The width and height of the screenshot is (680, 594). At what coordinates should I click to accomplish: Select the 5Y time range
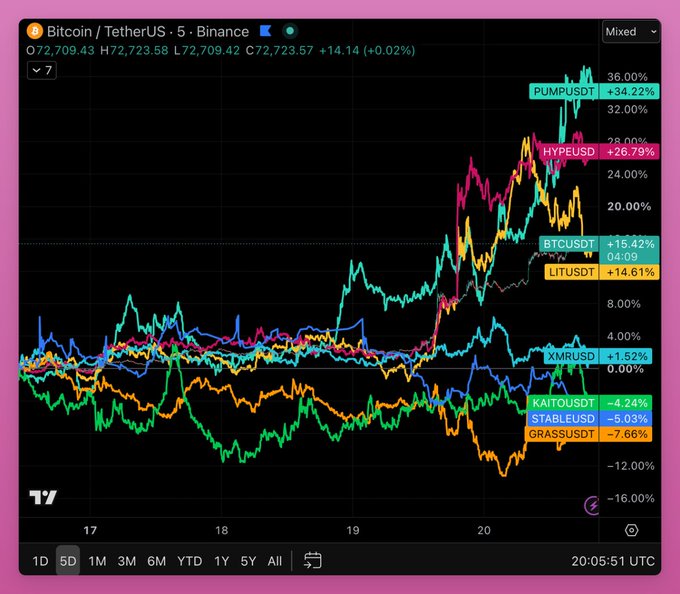coord(248,561)
